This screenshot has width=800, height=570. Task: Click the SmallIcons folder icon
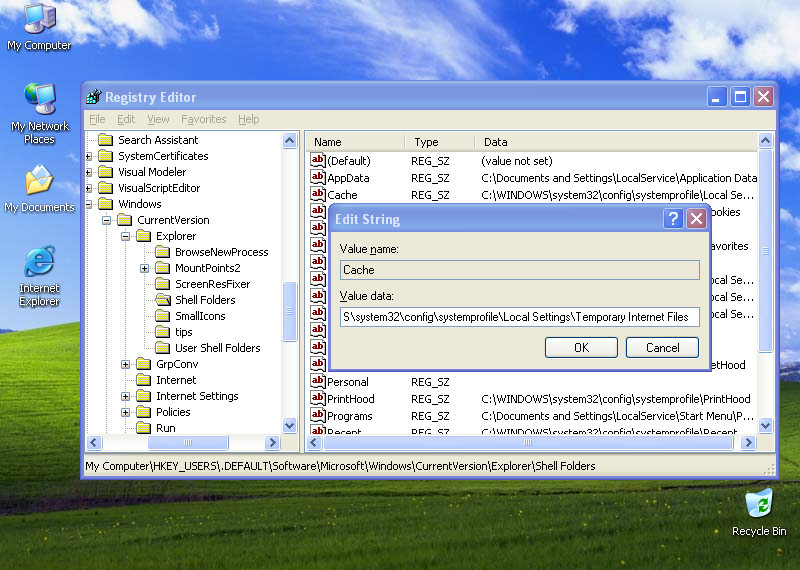point(162,316)
